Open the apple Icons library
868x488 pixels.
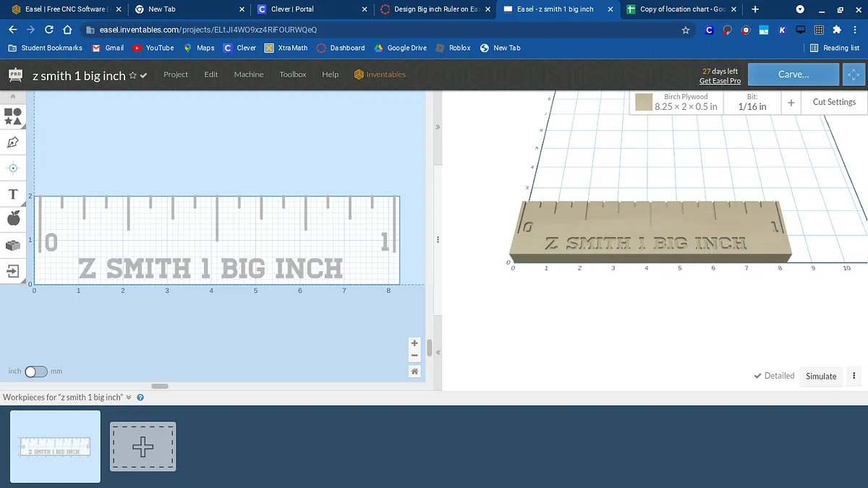pyautogui.click(x=13, y=219)
